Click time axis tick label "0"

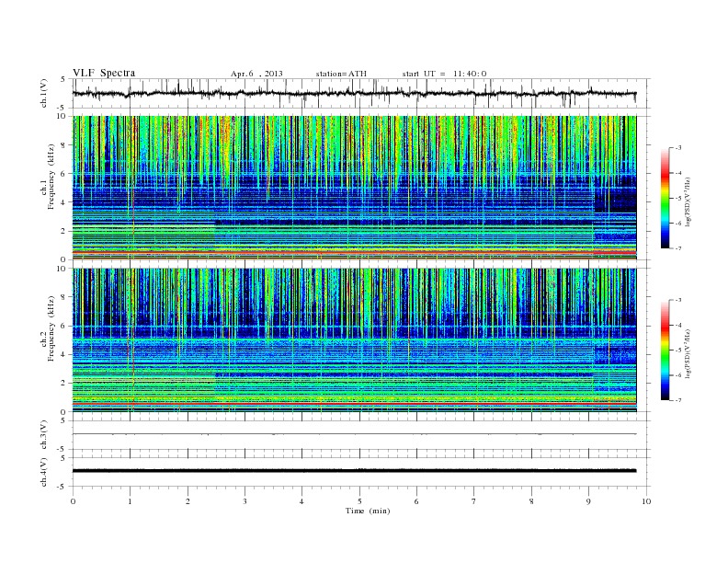coord(73,501)
